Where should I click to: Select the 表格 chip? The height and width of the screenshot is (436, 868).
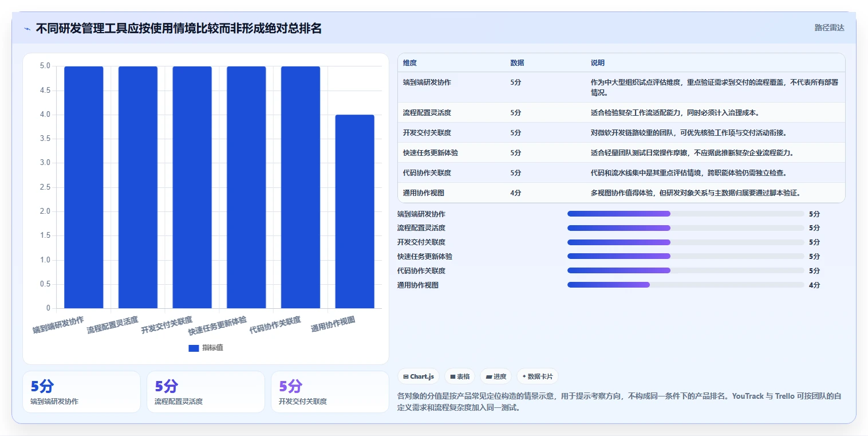[460, 376]
